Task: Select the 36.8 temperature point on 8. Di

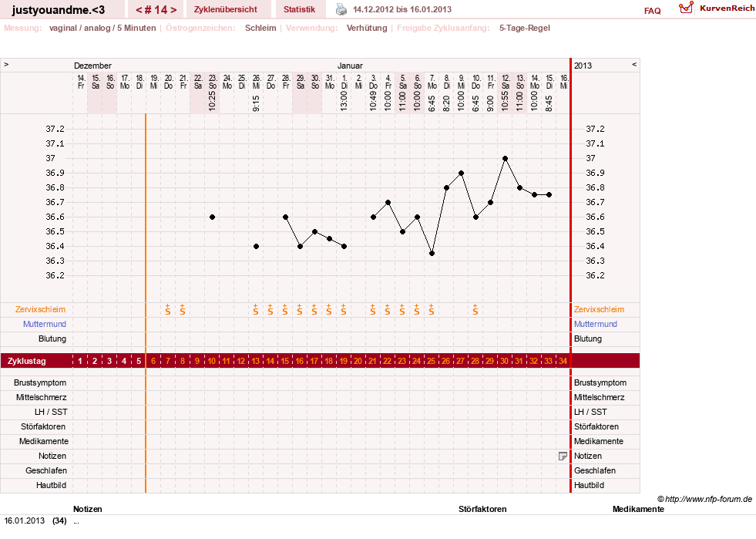Action: 446,187
